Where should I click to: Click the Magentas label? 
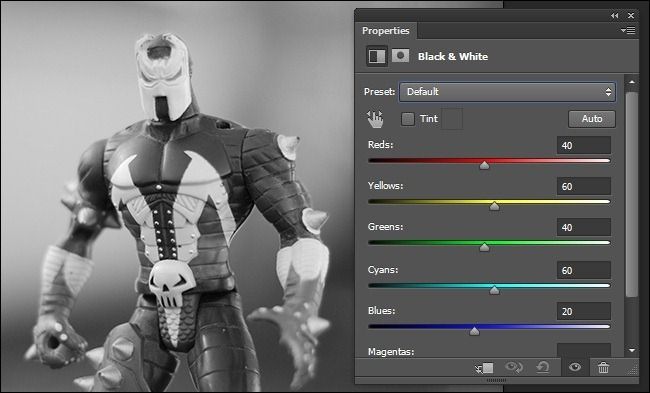click(390, 352)
